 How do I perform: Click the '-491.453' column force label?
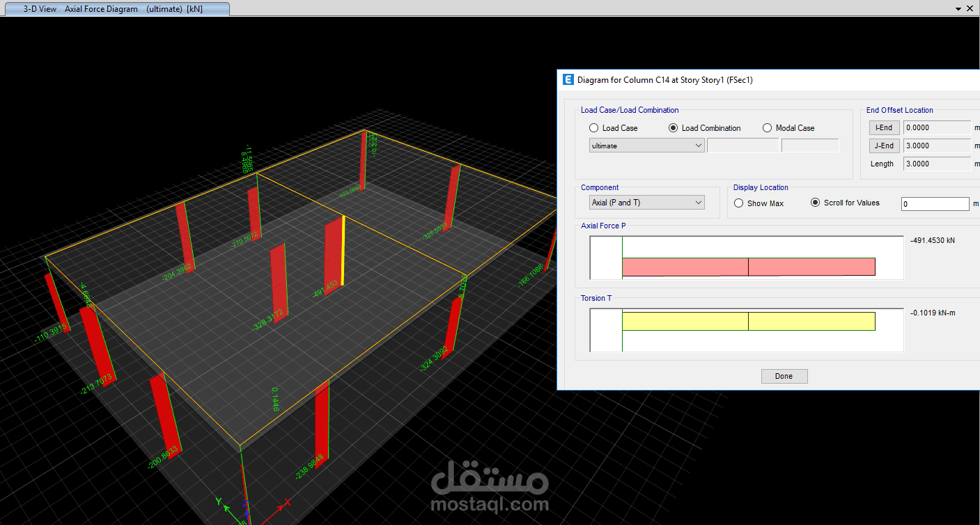pyautogui.click(x=325, y=289)
